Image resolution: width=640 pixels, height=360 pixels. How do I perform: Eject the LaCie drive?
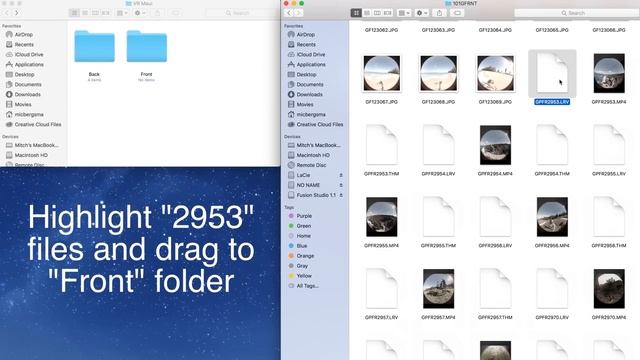341,175
